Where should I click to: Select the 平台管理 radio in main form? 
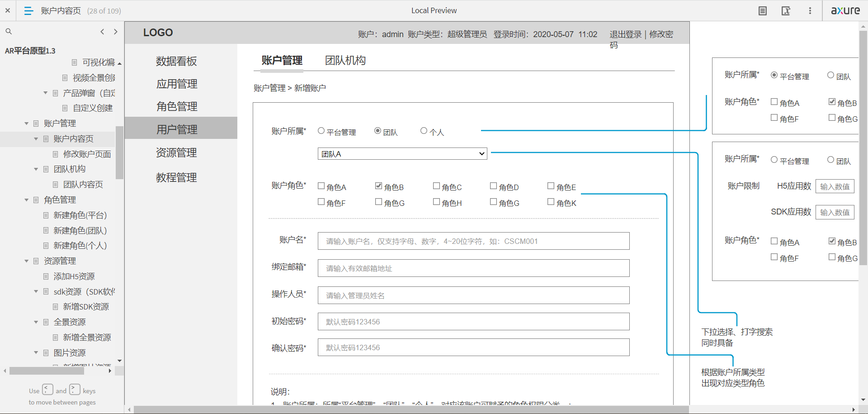tap(321, 131)
